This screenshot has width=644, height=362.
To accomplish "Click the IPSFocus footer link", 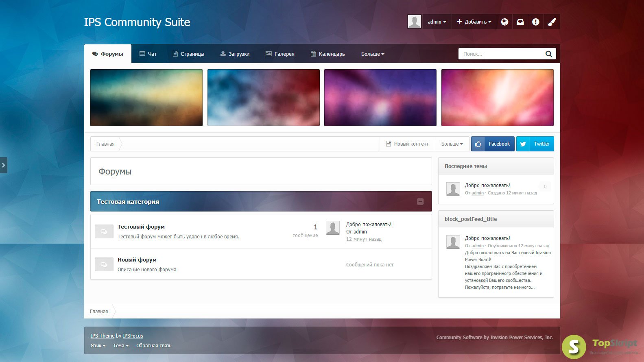I will 133,336.
